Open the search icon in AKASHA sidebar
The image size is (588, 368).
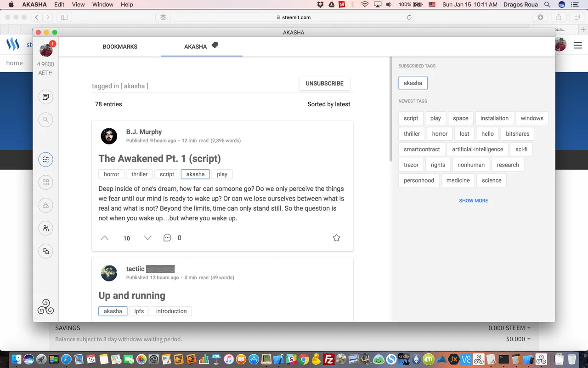pyautogui.click(x=45, y=120)
